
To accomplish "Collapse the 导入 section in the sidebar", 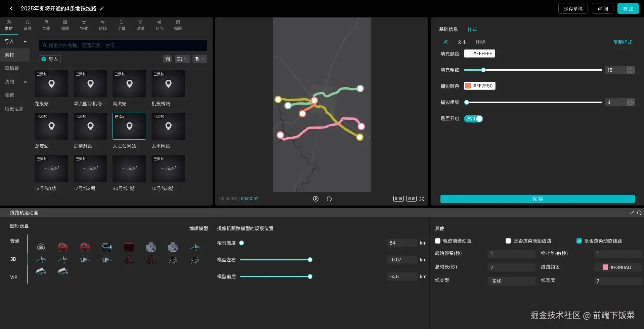I will tap(25, 42).
